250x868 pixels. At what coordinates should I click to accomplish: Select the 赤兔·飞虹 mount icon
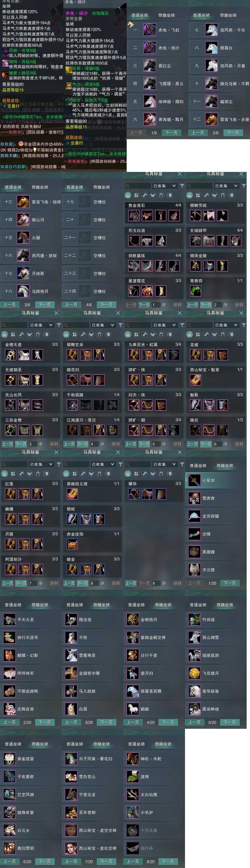[150, 30]
